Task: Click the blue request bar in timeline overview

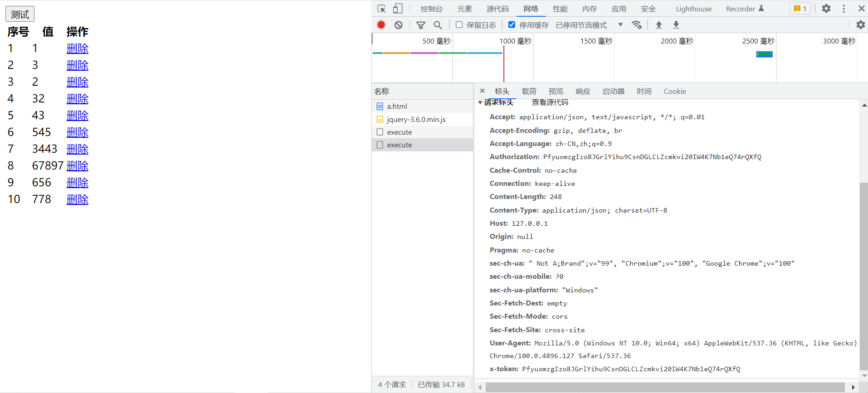Action: [x=764, y=54]
